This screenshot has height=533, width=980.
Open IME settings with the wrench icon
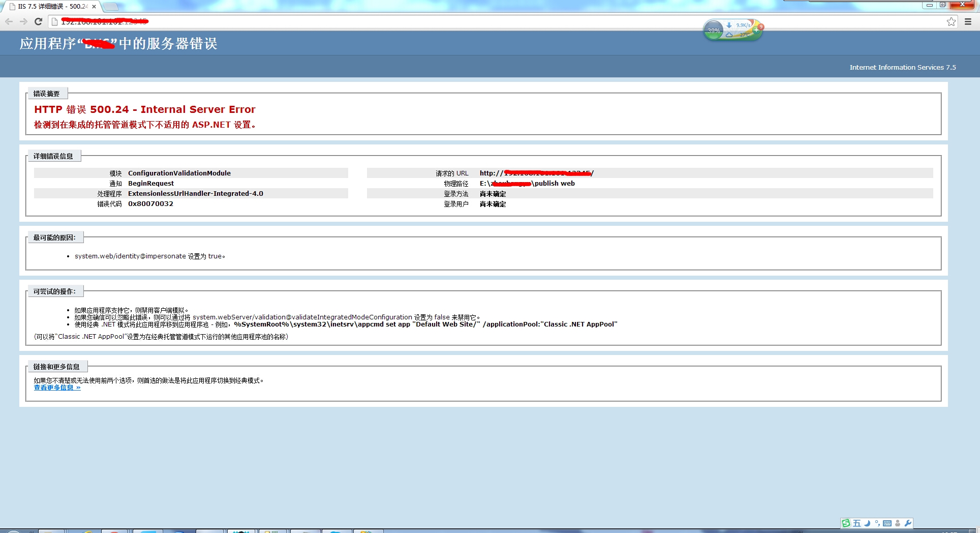[x=908, y=523]
